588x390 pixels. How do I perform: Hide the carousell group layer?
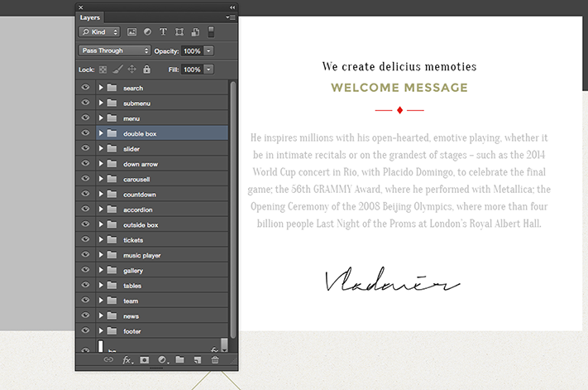click(85, 178)
